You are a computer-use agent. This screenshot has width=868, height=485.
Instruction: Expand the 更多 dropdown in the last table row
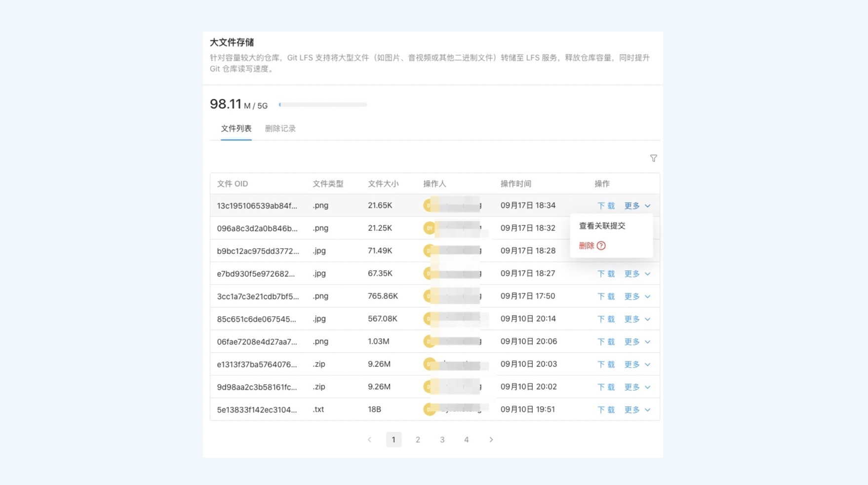pyautogui.click(x=637, y=409)
